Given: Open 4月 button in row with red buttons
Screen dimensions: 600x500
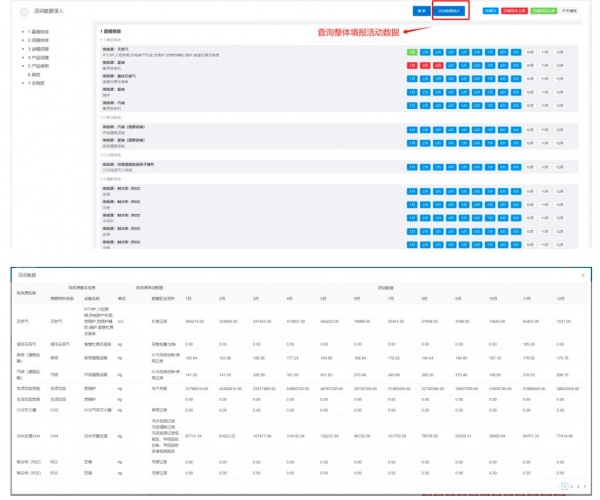Looking at the screenshot, I should point(451,65).
